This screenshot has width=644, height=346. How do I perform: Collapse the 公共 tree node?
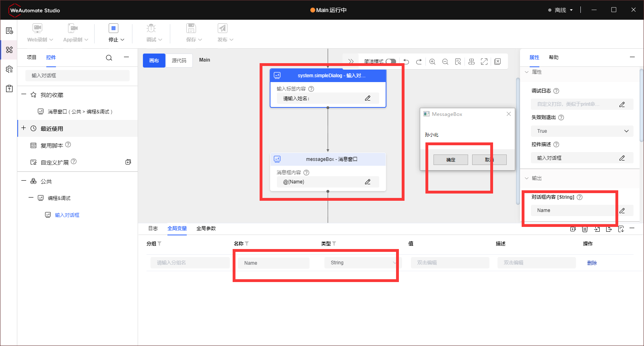pyautogui.click(x=24, y=181)
